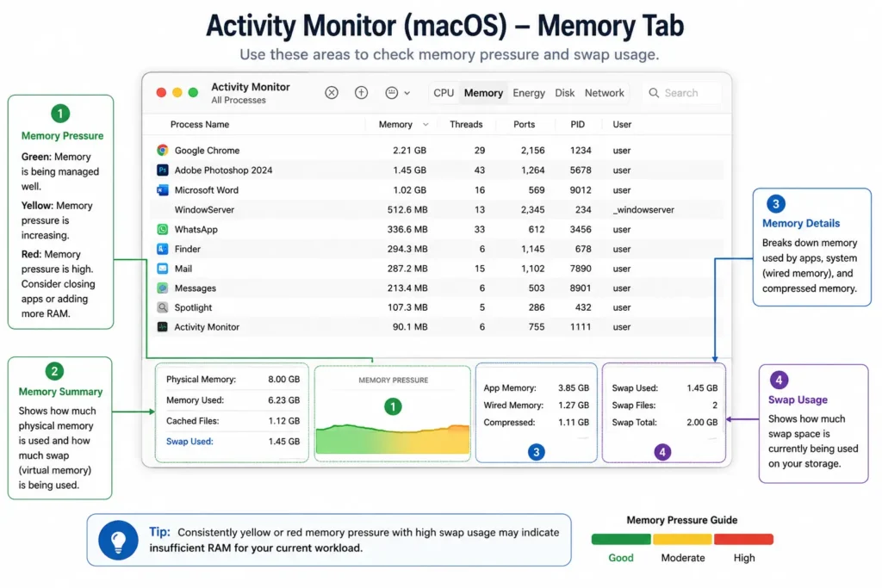Click the Microsoft Word process icon
The image size is (882, 588).
163,190
